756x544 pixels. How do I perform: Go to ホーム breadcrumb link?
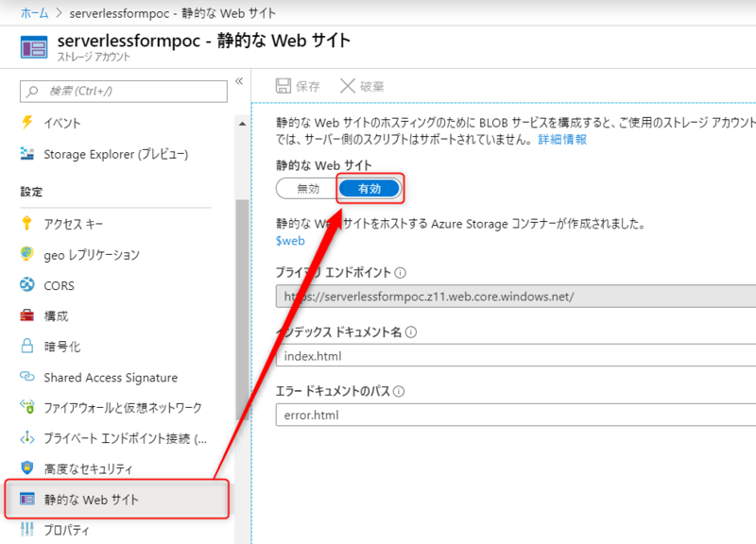pyautogui.click(x=34, y=13)
